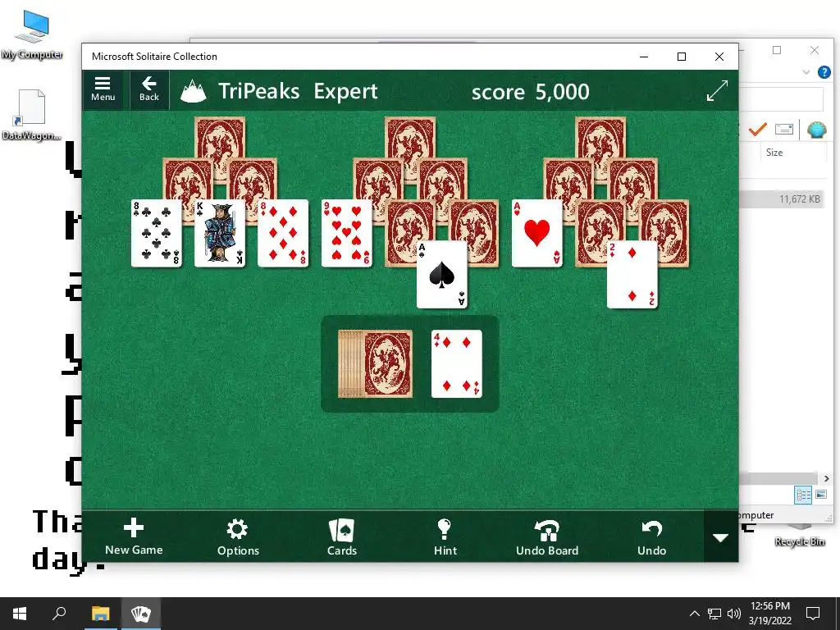Click the TriPeaks Expert title text
This screenshot has height=630, width=840.
coord(298,91)
